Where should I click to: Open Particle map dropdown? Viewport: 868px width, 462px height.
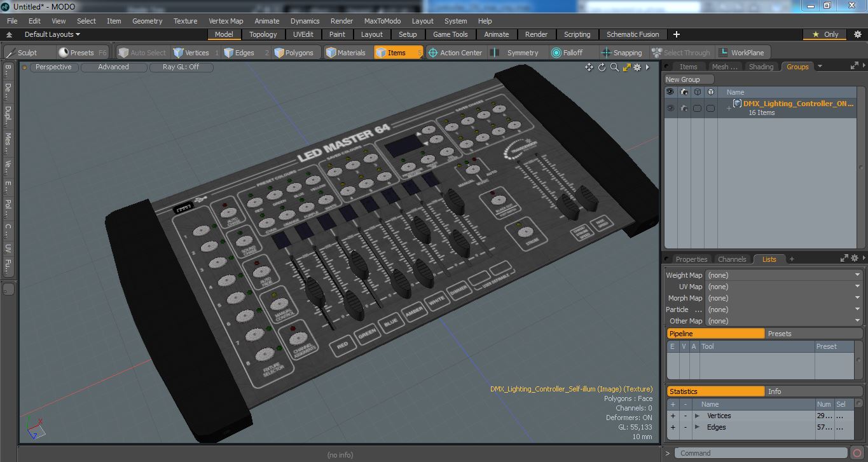[x=784, y=309]
